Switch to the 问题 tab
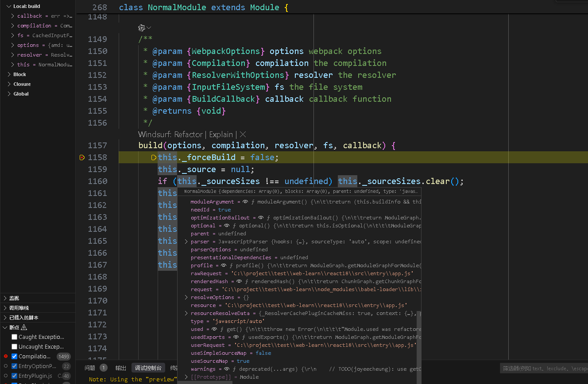This screenshot has height=384, width=588. point(90,368)
